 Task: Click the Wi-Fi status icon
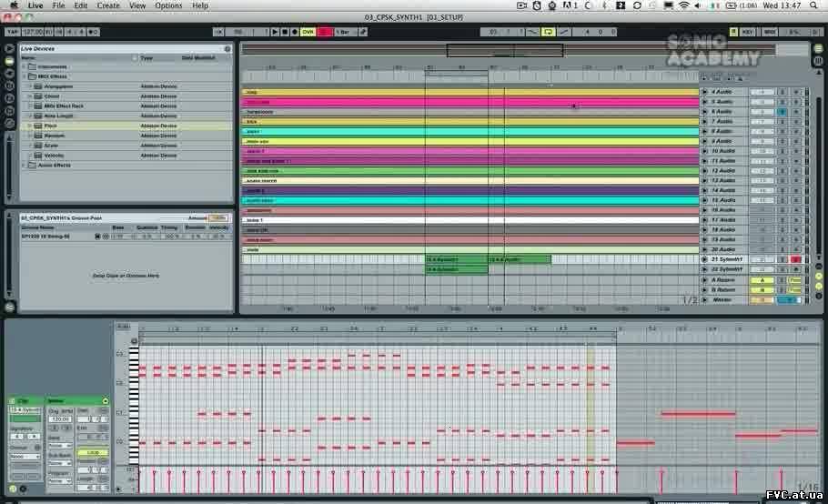684,5
